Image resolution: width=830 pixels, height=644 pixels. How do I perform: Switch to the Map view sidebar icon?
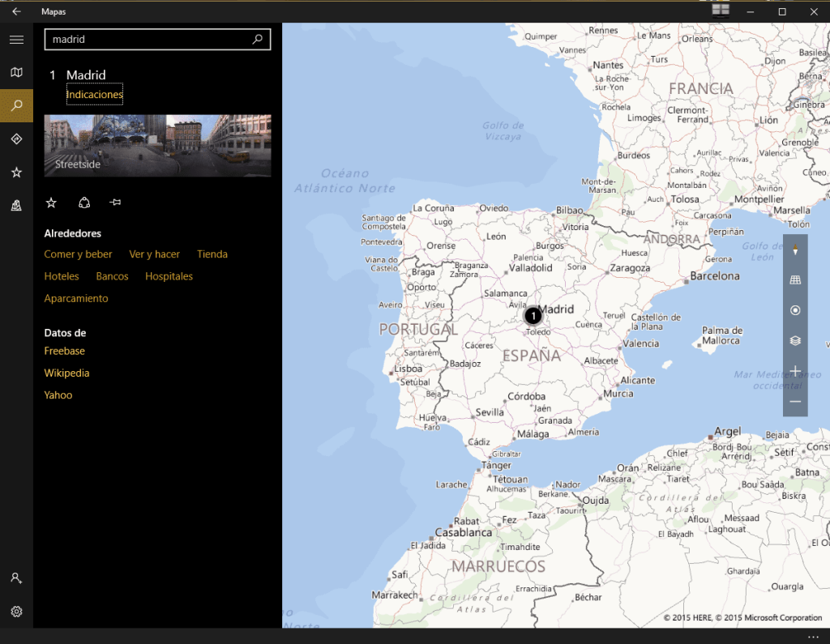[x=16, y=72]
